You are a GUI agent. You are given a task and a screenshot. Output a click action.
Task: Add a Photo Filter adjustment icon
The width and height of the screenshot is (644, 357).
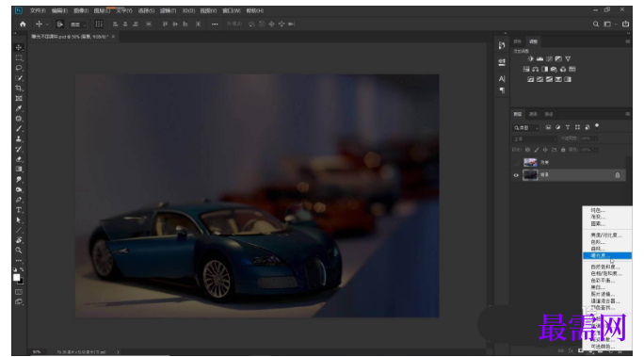[x=554, y=69]
